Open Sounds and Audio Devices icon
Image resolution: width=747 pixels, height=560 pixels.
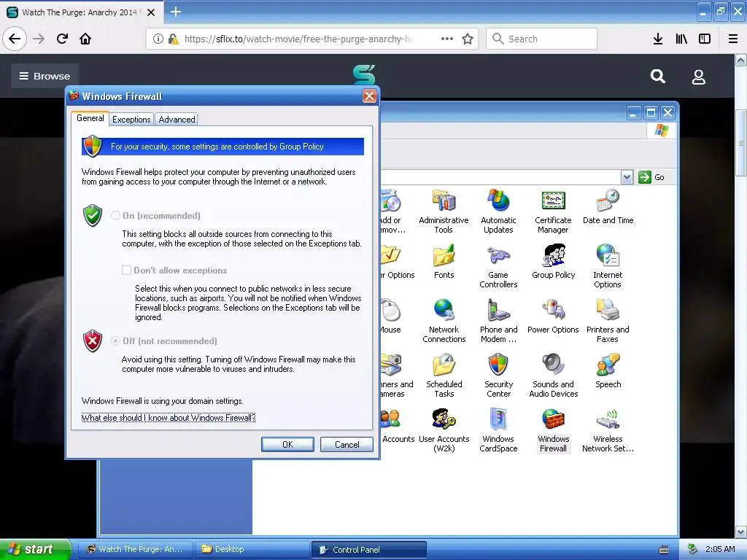point(553,376)
